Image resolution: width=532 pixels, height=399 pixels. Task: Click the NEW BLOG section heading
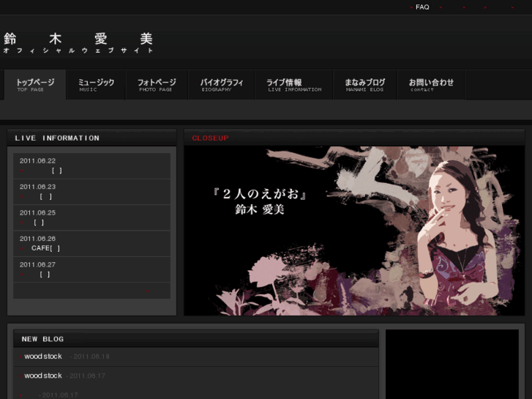pyautogui.click(x=42, y=339)
